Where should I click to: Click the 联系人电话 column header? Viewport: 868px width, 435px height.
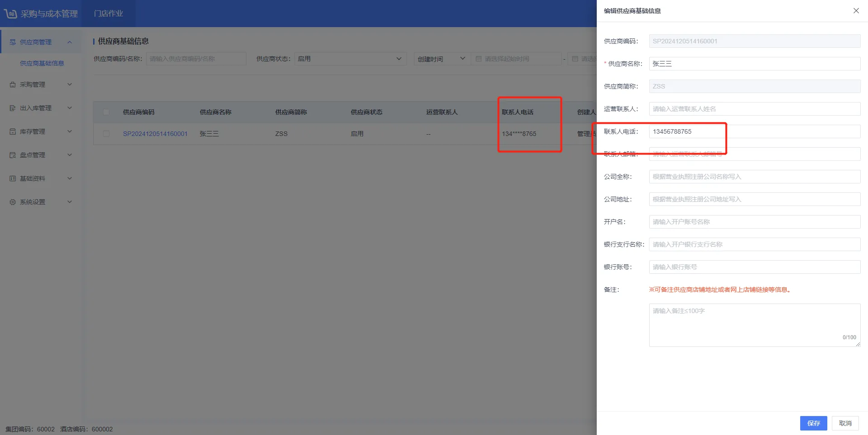pos(518,112)
